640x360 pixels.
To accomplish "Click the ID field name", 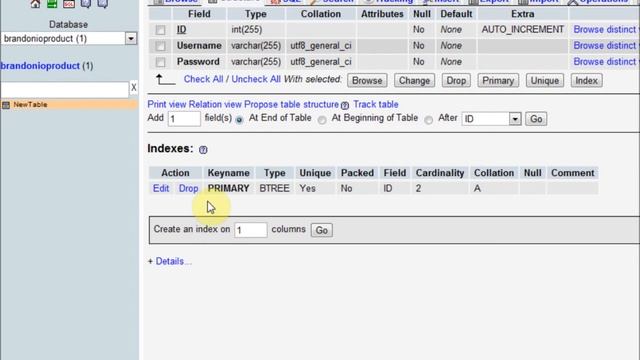I will point(182,29).
